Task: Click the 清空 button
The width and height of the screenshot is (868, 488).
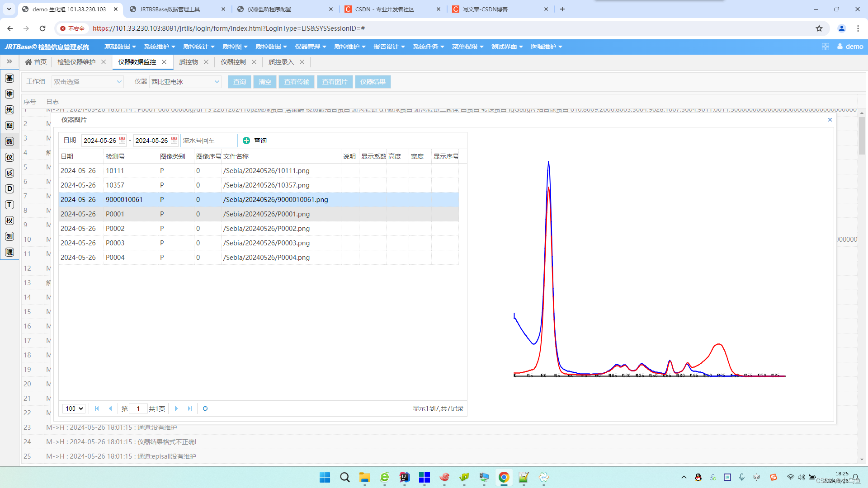Action: coord(265,82)
